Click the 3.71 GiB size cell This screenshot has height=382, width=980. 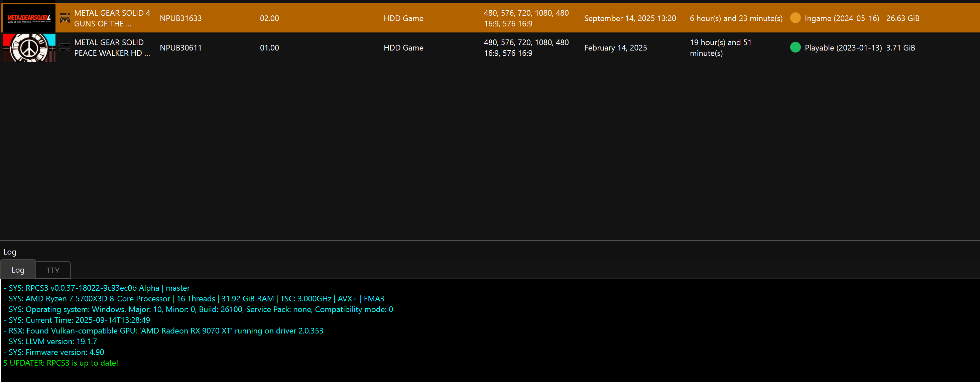pos(900,47)
